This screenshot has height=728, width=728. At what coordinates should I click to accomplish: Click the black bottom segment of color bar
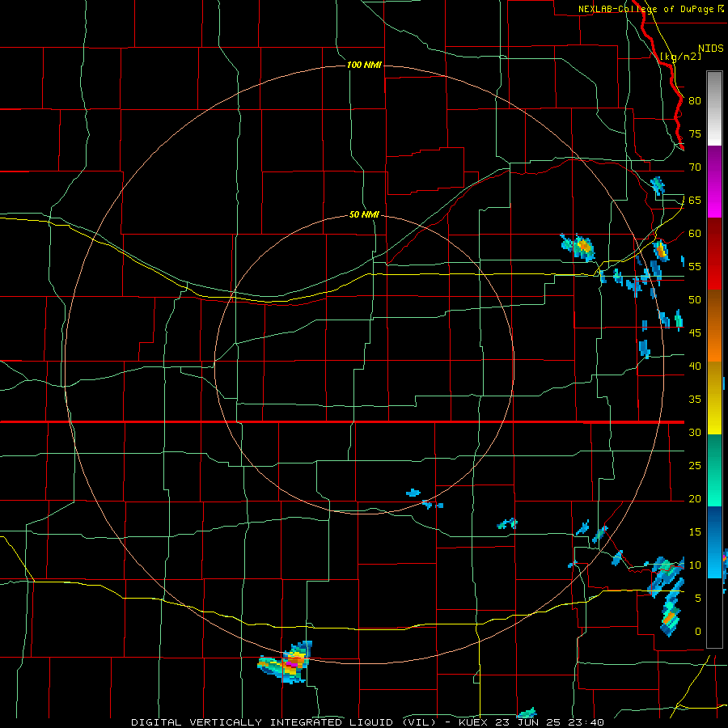click(x=714, y=613)
